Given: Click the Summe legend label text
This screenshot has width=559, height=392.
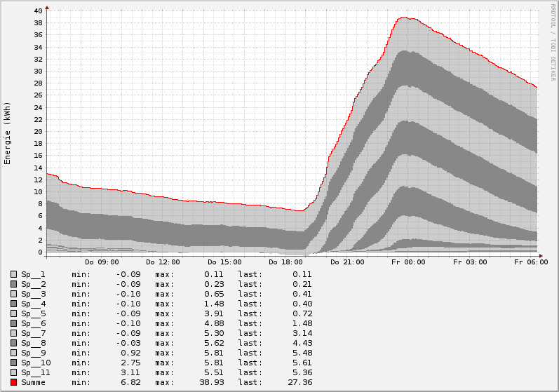Looking at the screenshot, I should (33, 382).
